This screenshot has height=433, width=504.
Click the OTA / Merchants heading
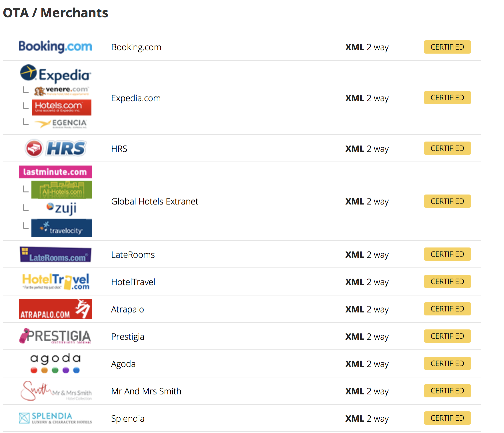coord(55,13)
